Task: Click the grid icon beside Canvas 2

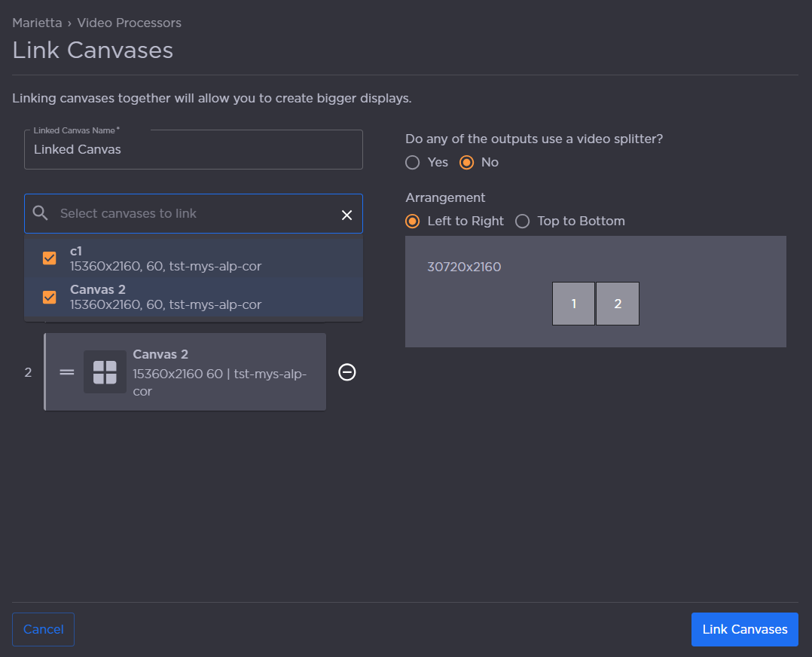Action: (105, 371)
